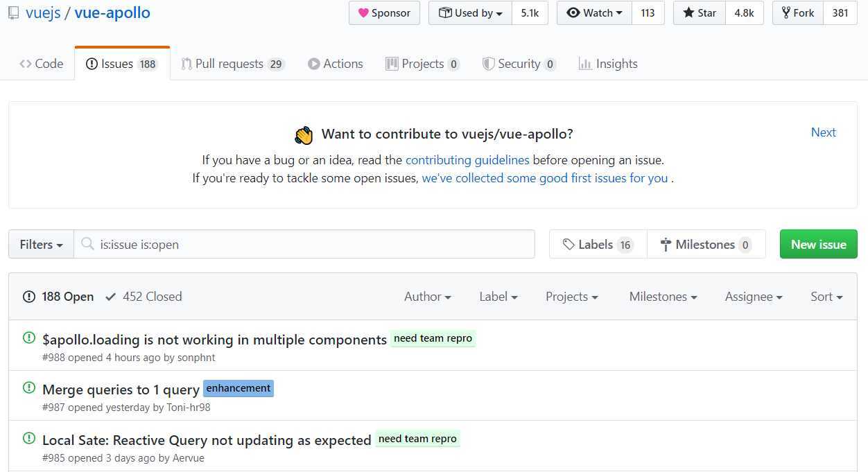This screenshot has width=868, height=472.
Task: Star the vue-apollo repository
Action: point(700,13)
